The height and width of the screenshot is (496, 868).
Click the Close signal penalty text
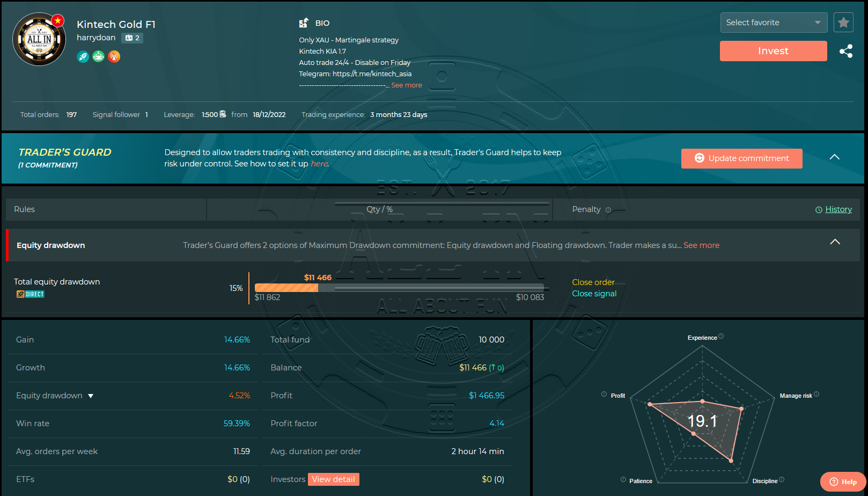(x=594, y=294)
